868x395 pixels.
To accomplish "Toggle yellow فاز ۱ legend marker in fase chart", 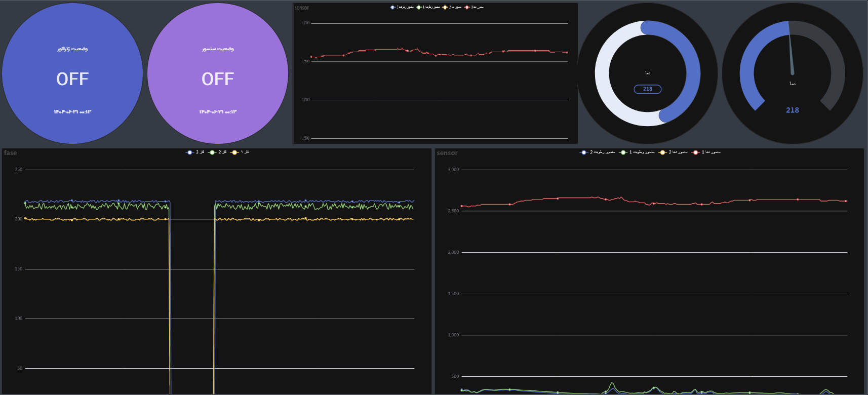I will pyautogui.click(x=234, y=152).
